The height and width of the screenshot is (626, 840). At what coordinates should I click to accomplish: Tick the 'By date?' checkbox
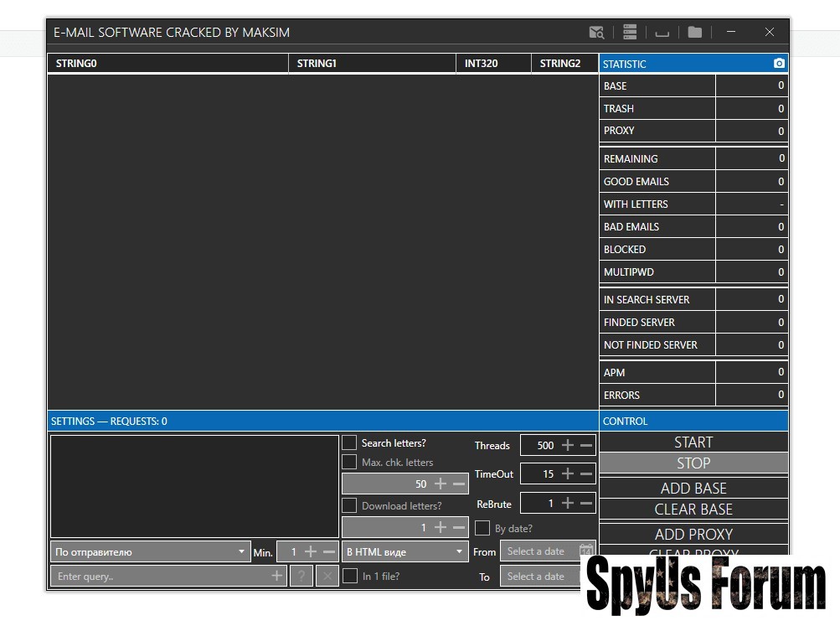[x=482, y=529]
